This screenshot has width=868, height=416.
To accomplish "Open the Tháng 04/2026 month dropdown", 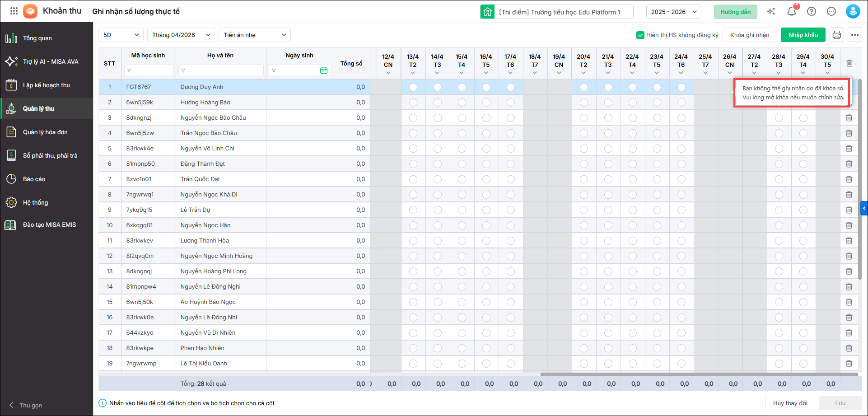I will (181, 35).
